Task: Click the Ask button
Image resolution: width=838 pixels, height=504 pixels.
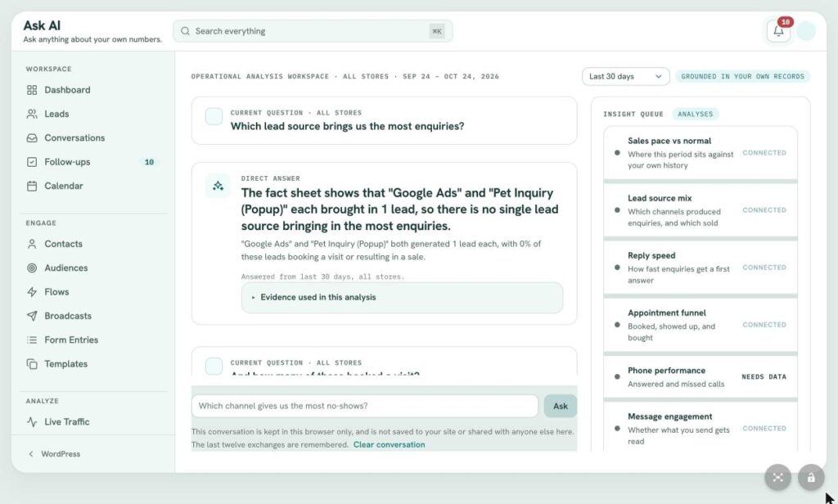Action: pyautogui.click(x=560, y=406)
